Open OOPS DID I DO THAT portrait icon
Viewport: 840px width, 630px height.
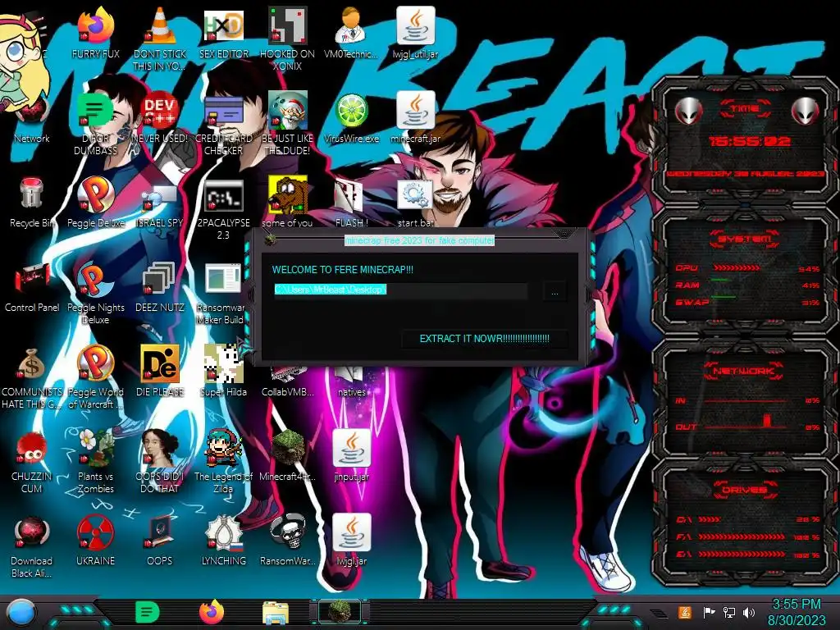[x=160, y=449]
